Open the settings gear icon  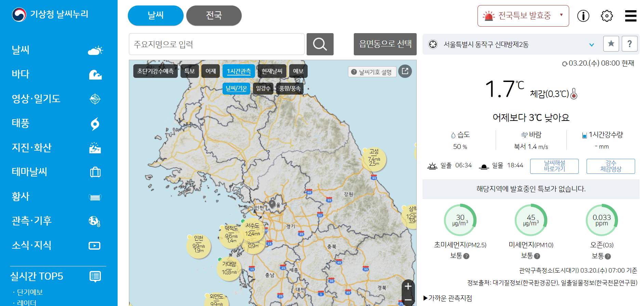point(607,16)
